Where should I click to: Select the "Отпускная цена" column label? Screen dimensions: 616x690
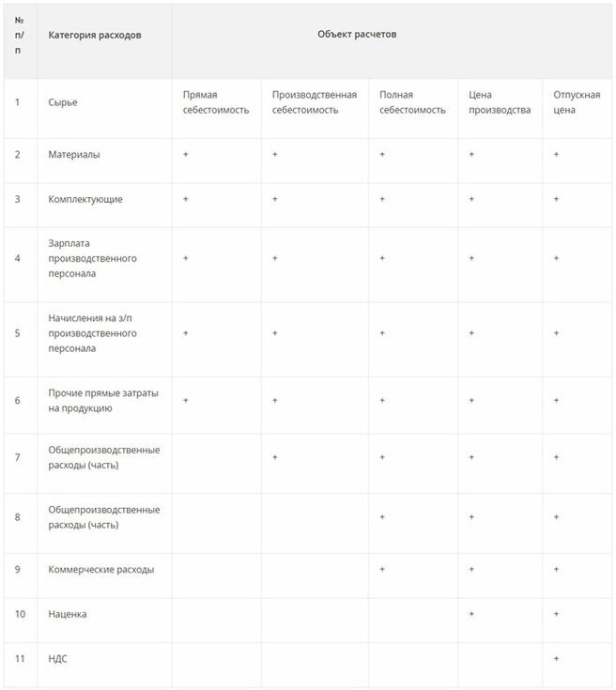tap(577, 102)
